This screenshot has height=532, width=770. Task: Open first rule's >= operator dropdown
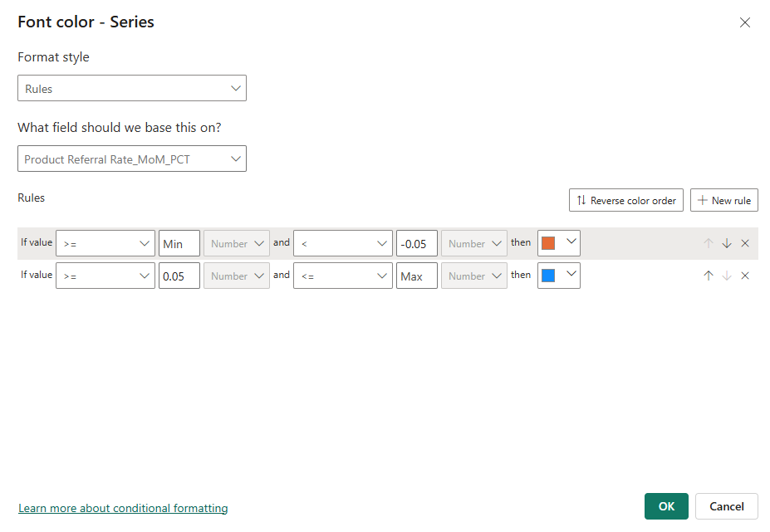[105, 243]
